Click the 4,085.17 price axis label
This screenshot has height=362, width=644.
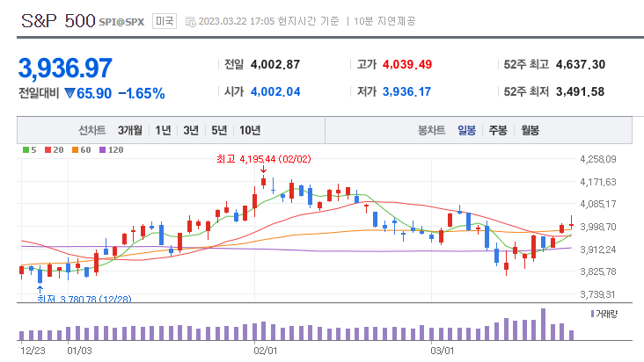[598, 204]
